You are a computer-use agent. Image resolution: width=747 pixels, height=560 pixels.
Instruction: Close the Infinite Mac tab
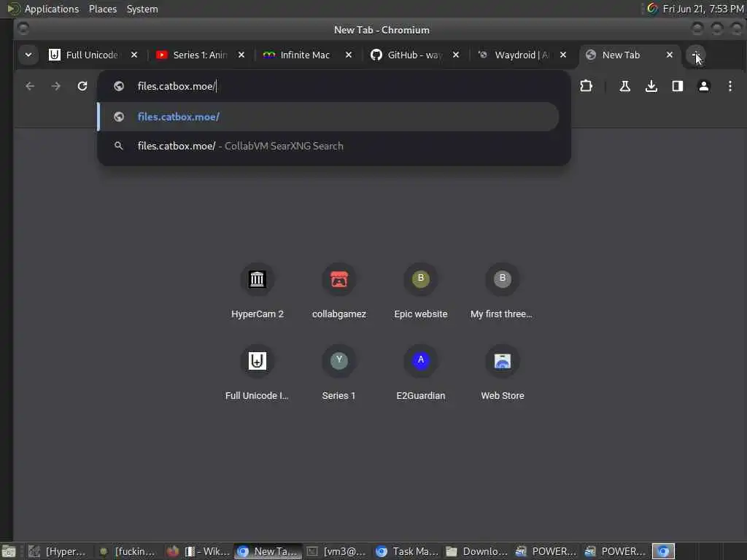click(349, 55)
